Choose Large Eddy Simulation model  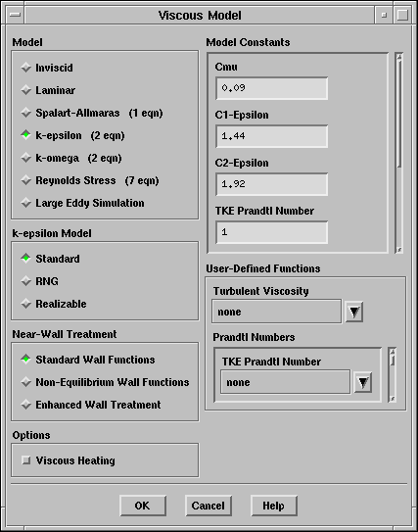coord(82,203)
